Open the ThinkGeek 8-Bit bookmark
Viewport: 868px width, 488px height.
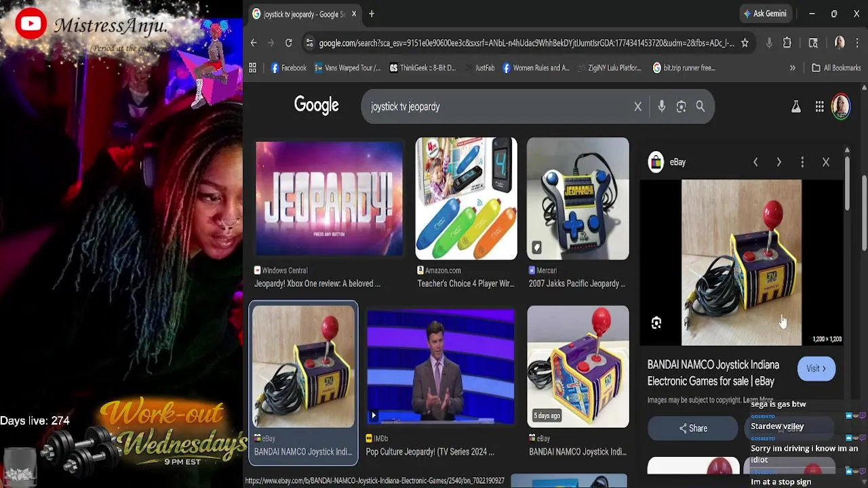[422, 68]
